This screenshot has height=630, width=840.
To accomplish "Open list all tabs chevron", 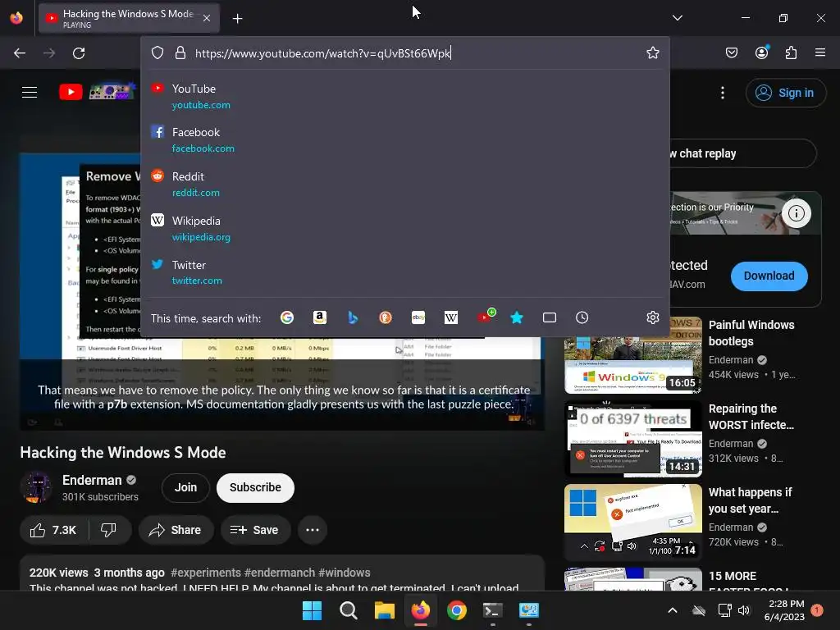I will click(677, 18).
